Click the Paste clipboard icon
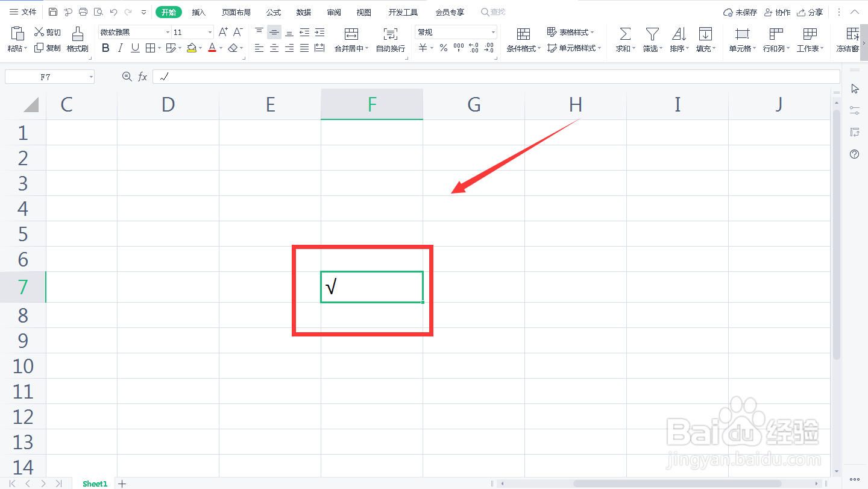Image resolution: width=868 pixels, height=489 pixels. [17, 34]
